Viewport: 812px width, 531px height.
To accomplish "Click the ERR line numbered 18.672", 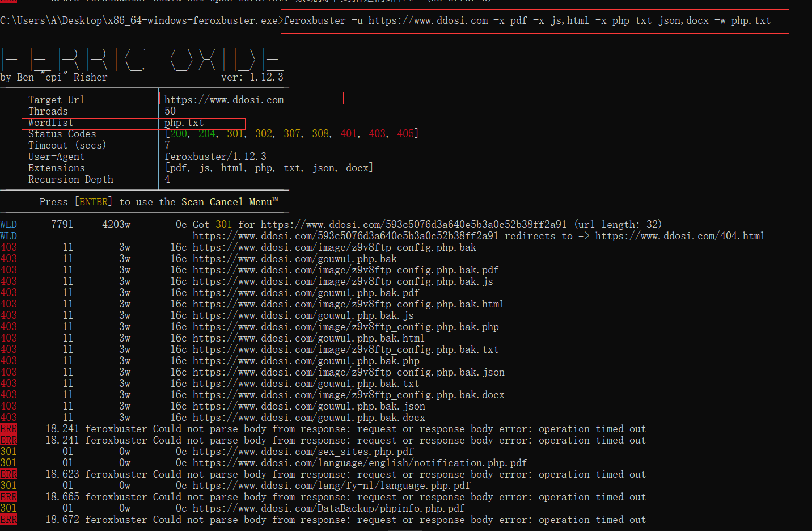I will tap(323, 520).
